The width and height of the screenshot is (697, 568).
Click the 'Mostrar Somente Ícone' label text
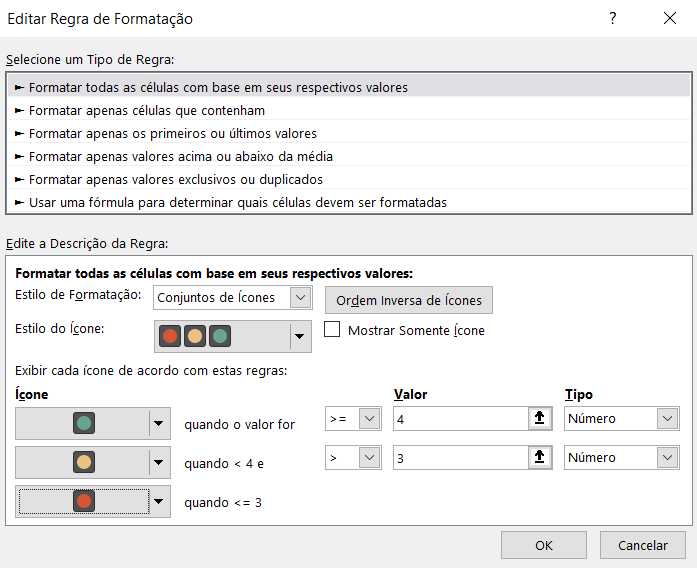coord(416,330)
